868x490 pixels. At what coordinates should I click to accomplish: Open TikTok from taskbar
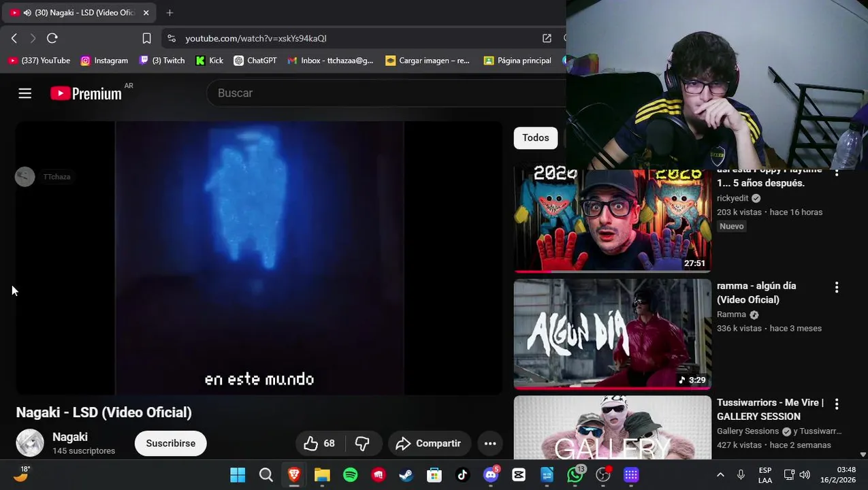pos(463,475)
